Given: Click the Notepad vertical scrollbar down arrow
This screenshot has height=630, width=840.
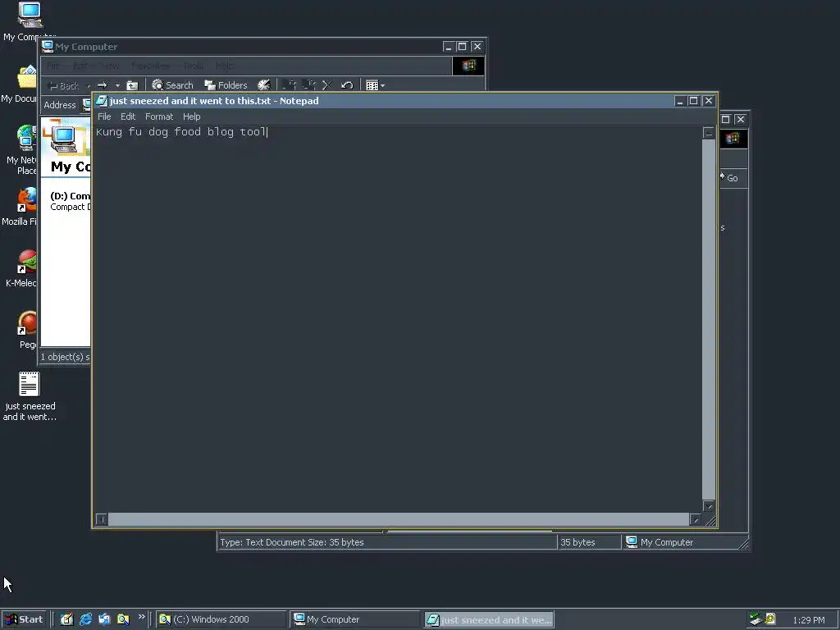Looking at the screenshot, I should pos(708,506).
